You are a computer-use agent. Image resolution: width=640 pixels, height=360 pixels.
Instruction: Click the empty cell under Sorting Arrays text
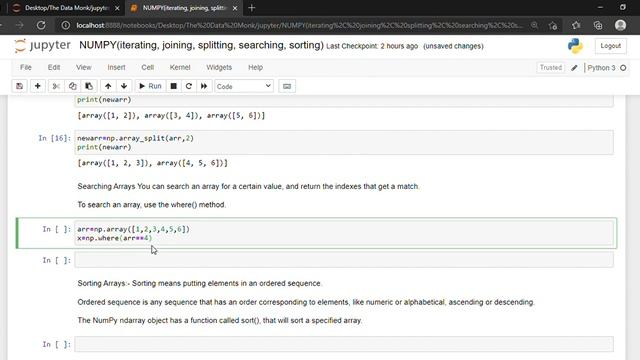(x=344, y=344)
